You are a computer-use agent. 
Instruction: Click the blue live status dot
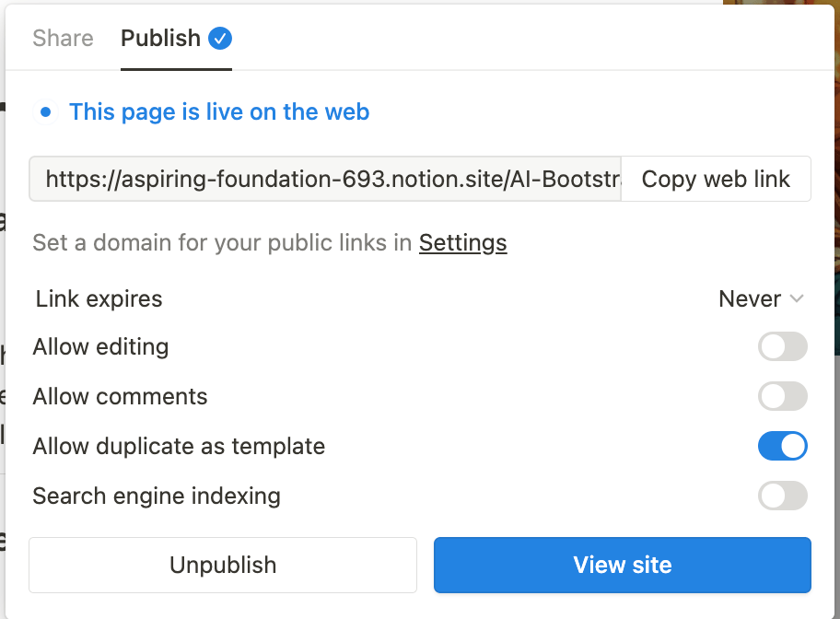pyautogui.click(x=45, y=112)
